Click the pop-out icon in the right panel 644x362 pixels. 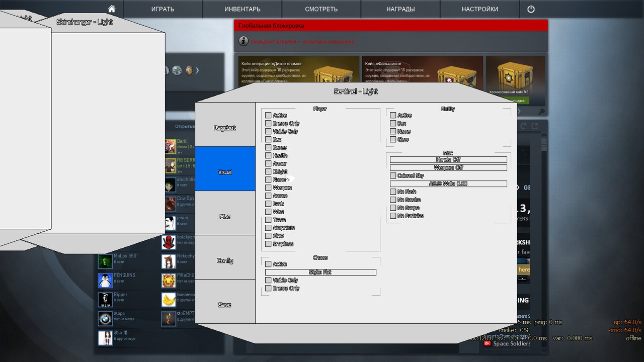point(535,126)
